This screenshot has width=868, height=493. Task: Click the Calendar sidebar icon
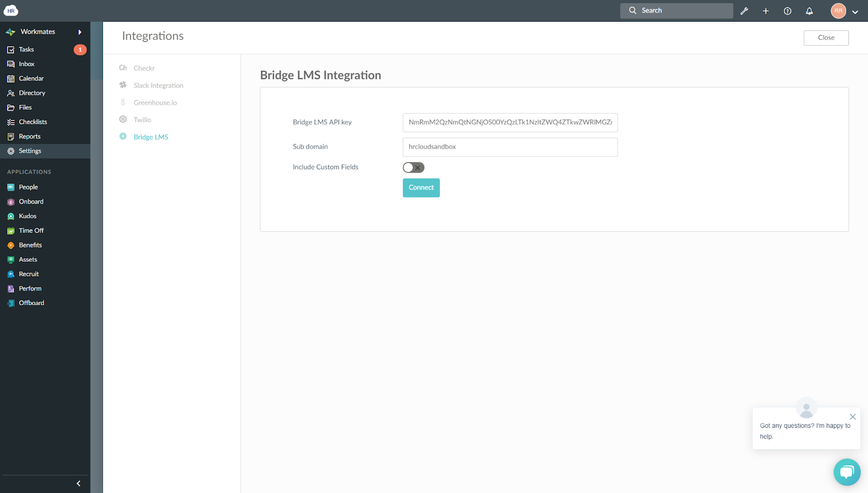click(x=11, y=79)
